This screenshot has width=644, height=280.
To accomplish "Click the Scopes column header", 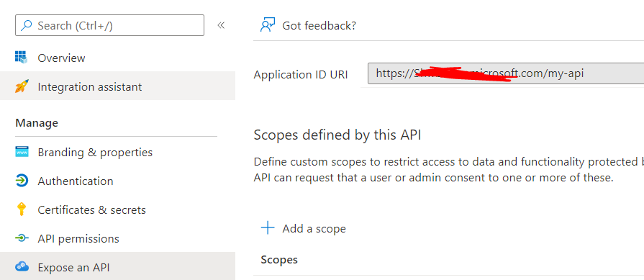I will pyautogui.click(x=279, y=259).
